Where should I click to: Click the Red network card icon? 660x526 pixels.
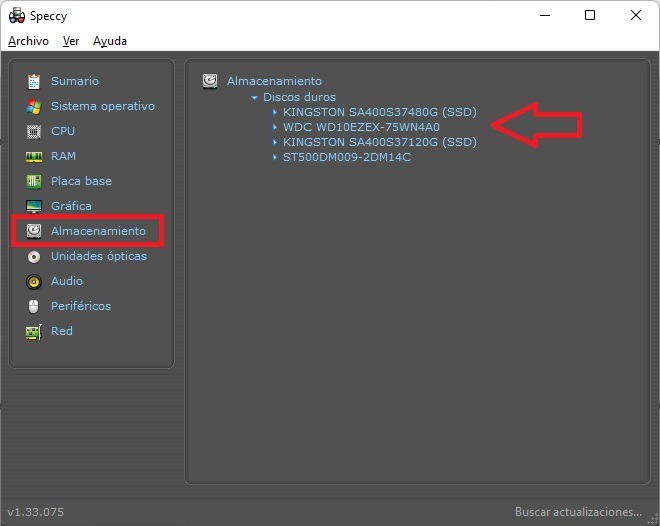(x=34, y=332)
